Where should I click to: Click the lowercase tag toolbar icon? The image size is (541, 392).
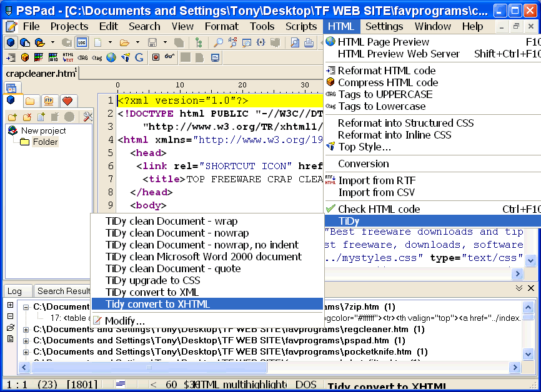click(x=97, y=57)
